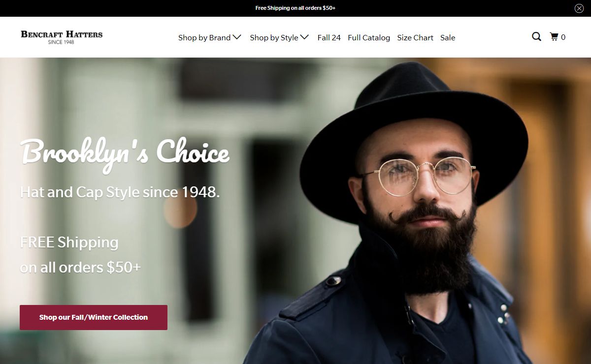The width and height of the screenshot is (591, 364).
Task: Go to the Fall 24 page
Action: click(329, 37)
